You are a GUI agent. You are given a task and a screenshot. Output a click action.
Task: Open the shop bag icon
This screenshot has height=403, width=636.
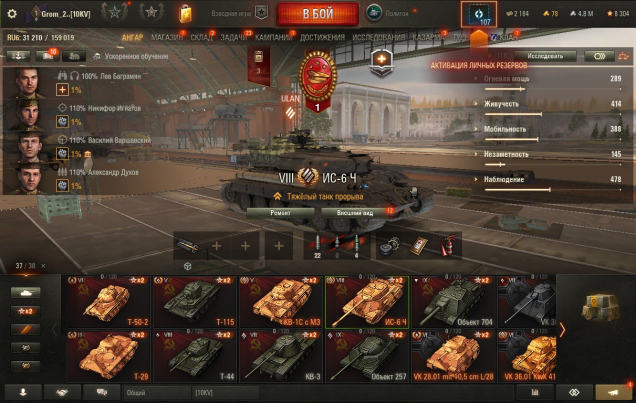(x=185, y=13)
